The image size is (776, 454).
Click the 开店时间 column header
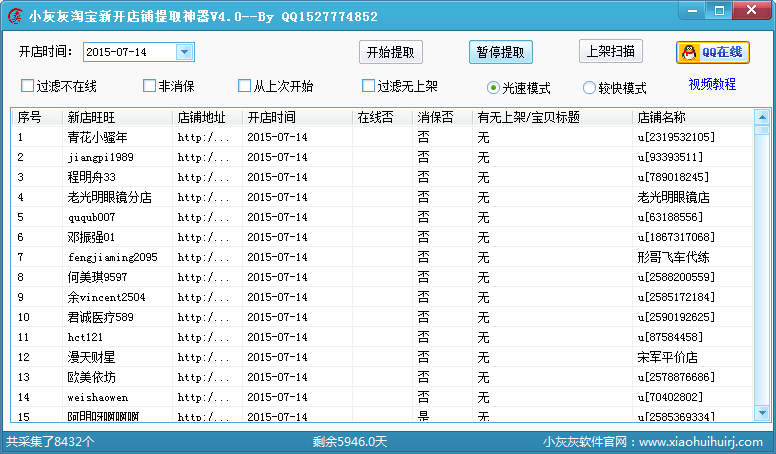click(x=296, y=117)
